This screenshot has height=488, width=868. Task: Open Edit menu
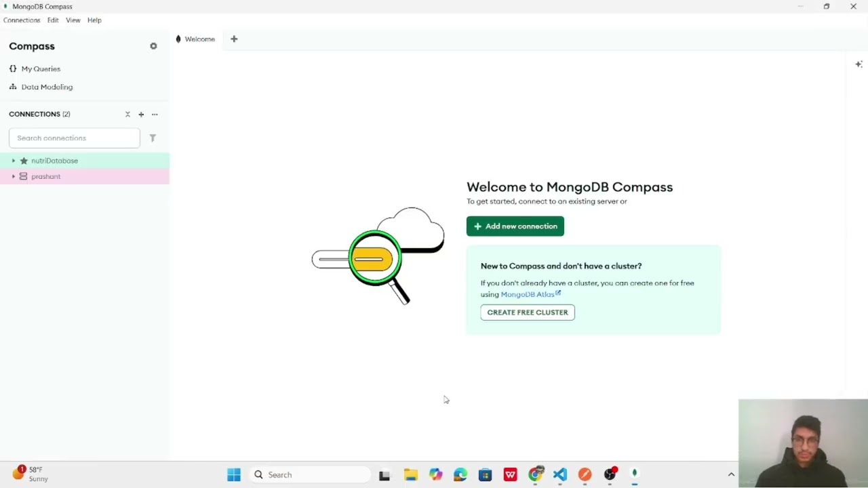(x=53, y=20)
